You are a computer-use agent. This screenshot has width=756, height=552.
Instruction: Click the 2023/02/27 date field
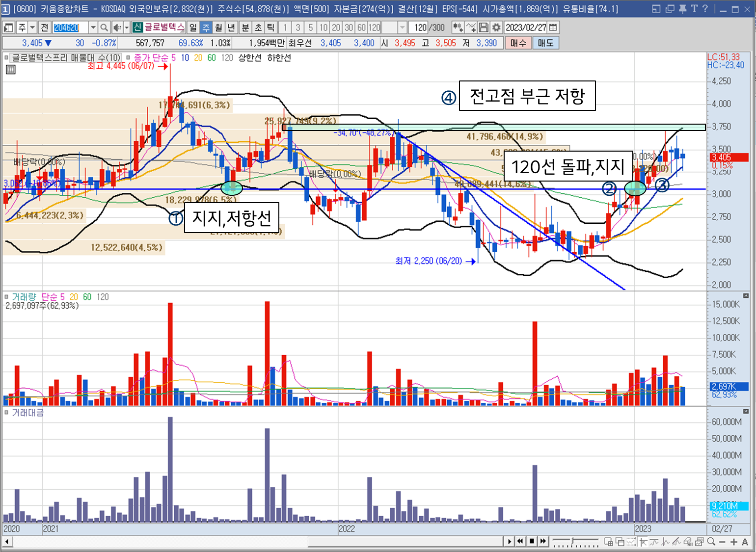(x=526, y=27)
